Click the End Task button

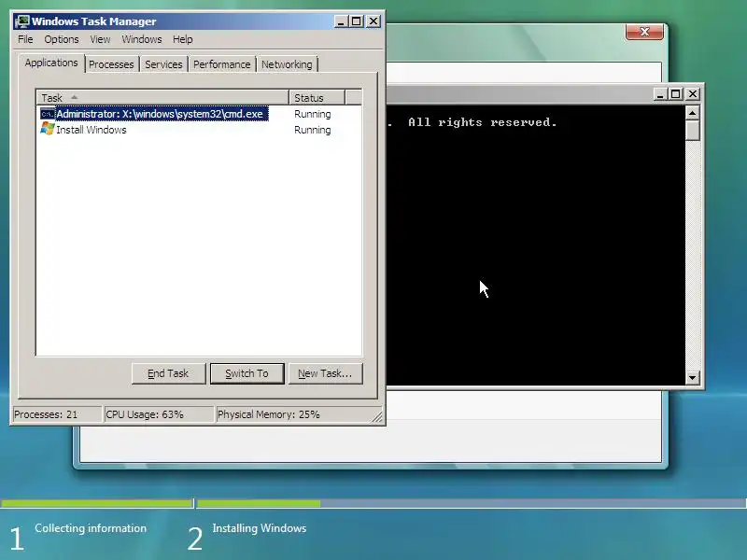click(168, 373)
